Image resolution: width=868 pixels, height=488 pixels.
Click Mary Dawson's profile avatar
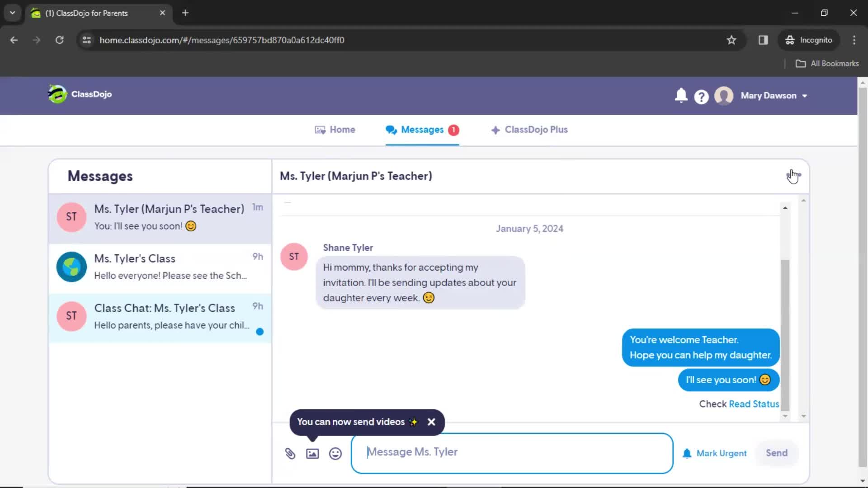point(724,96)
